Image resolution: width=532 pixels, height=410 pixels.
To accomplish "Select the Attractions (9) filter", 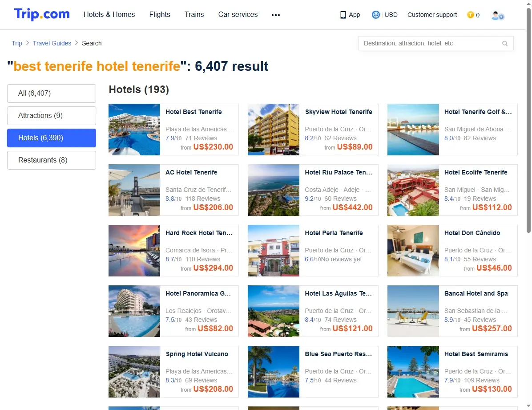I will (52, 115).
